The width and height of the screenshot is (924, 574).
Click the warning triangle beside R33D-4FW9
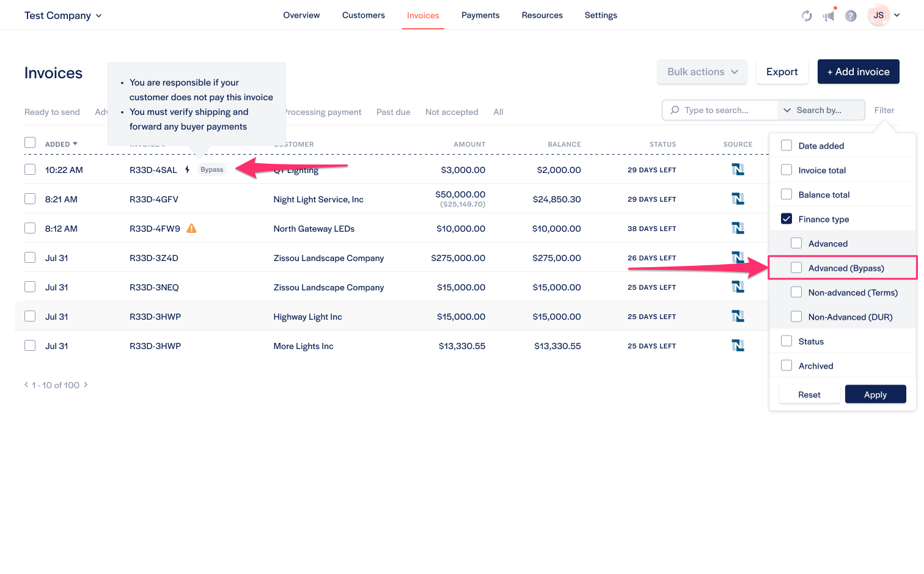click(191, 228)
